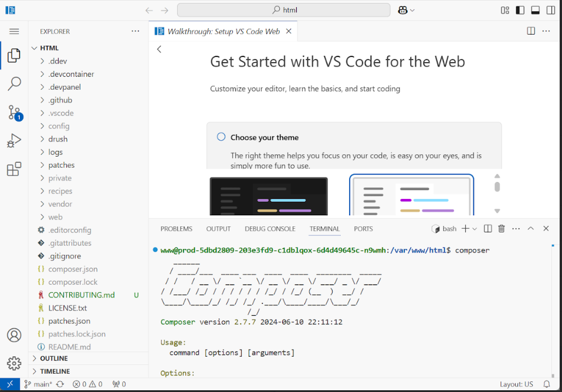Select the Explorer icon in activity bar
This screenshot has height=392, width=562.
(14, 56)
